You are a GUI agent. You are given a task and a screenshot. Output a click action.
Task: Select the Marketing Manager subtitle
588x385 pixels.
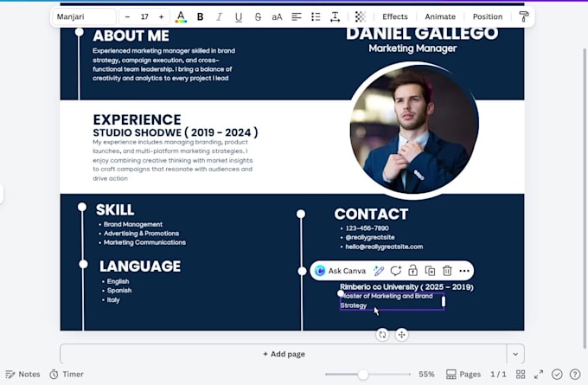click(x=412, y=48)
